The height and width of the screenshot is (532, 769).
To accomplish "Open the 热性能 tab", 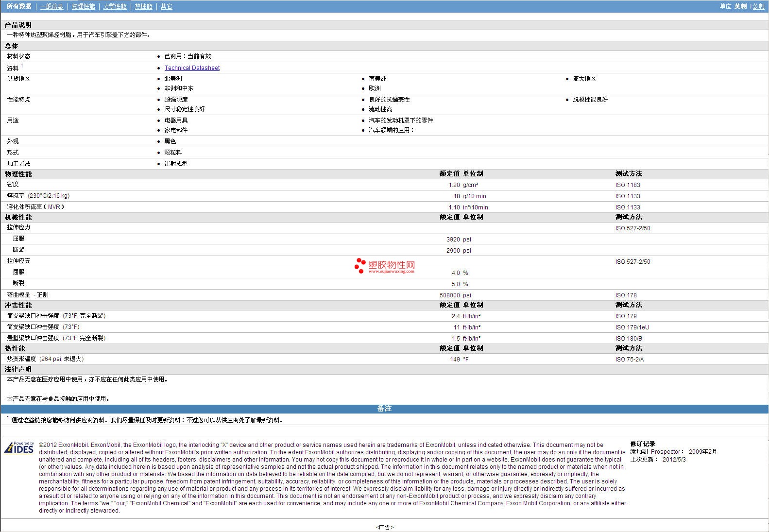I will point(143,6).
